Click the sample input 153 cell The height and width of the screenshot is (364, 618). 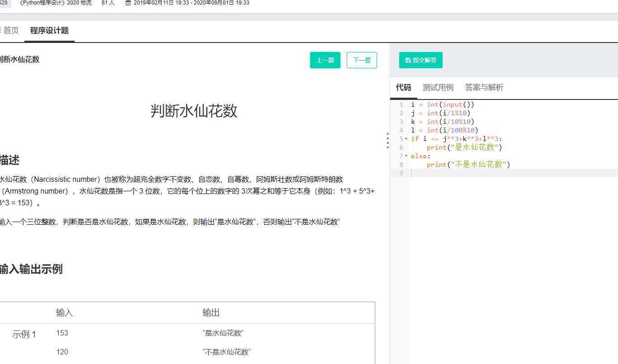pyautogui.click(x=62, y=333)
